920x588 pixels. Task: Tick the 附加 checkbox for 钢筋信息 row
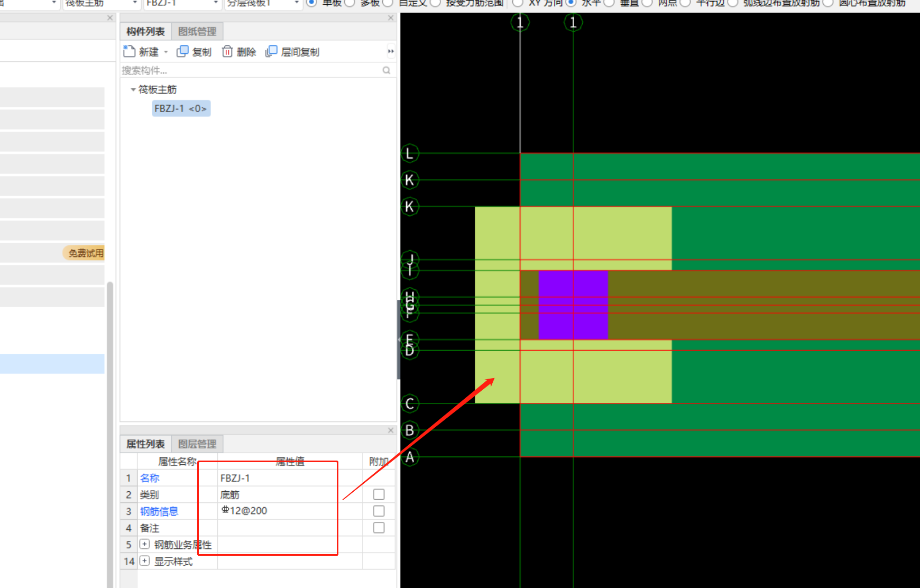pyautogui.click(x=379, y=511)
